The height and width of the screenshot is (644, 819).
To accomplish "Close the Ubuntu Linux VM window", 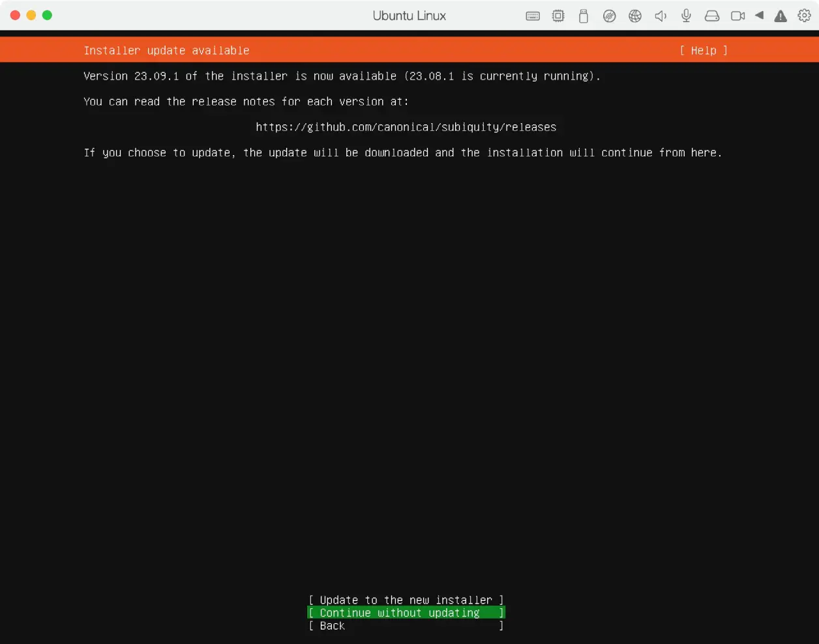I will pos(15,15).
